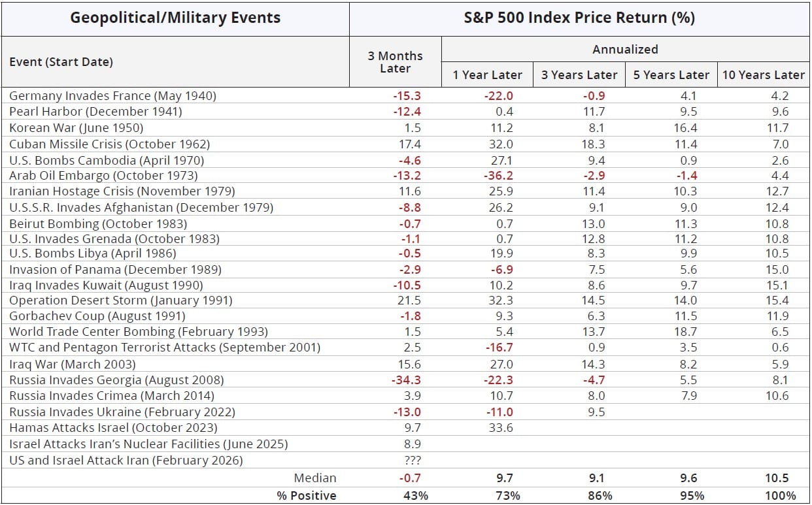Click the S&P 500 Index Price Return header
The height and width of the screenshot is (505, 812).
point(579,18)
